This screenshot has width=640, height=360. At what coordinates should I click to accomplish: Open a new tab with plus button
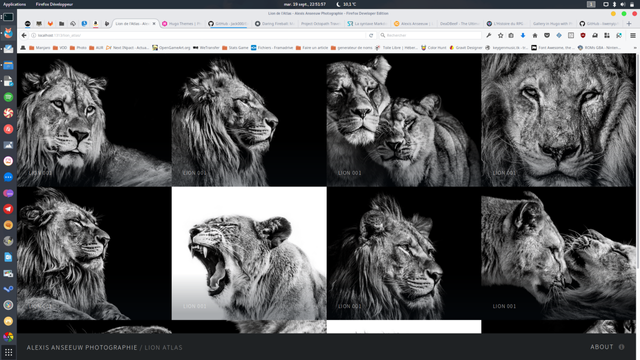629,24
